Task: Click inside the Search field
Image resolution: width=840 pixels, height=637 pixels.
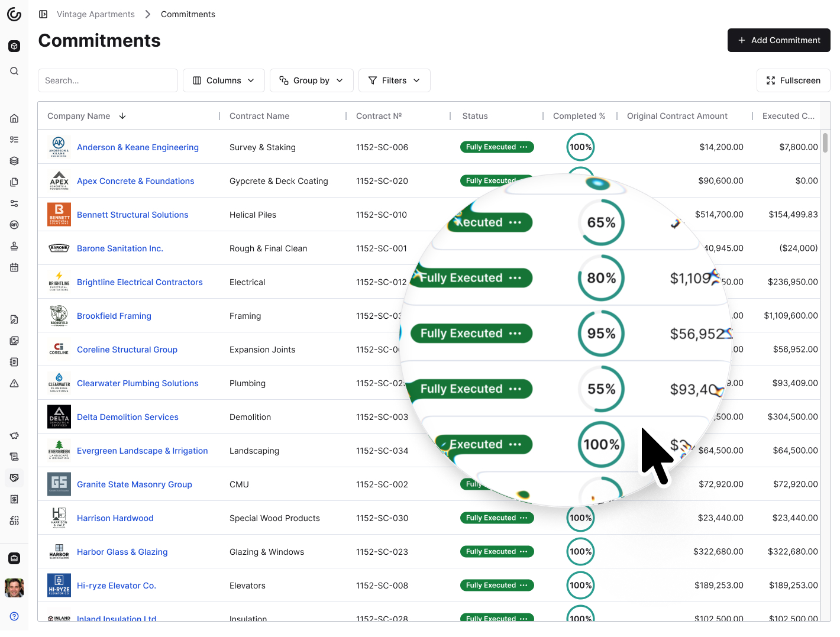Action: 108,80
